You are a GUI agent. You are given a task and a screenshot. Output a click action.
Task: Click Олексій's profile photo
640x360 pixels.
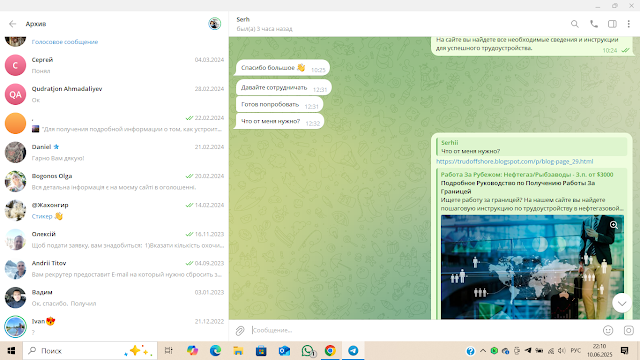coord(16,240)
